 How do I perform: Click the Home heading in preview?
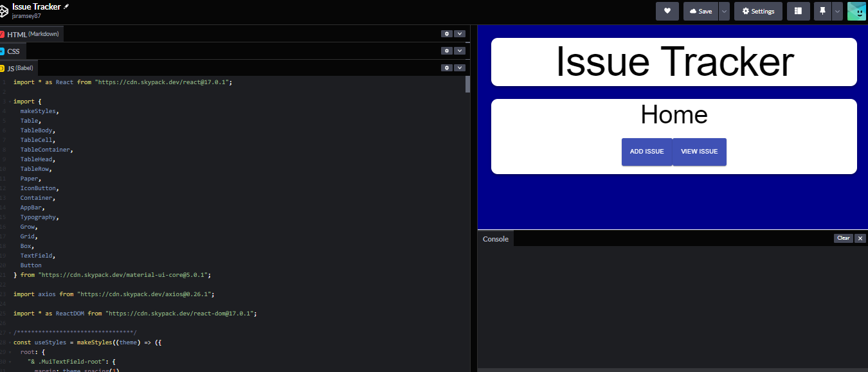point(674,115)
